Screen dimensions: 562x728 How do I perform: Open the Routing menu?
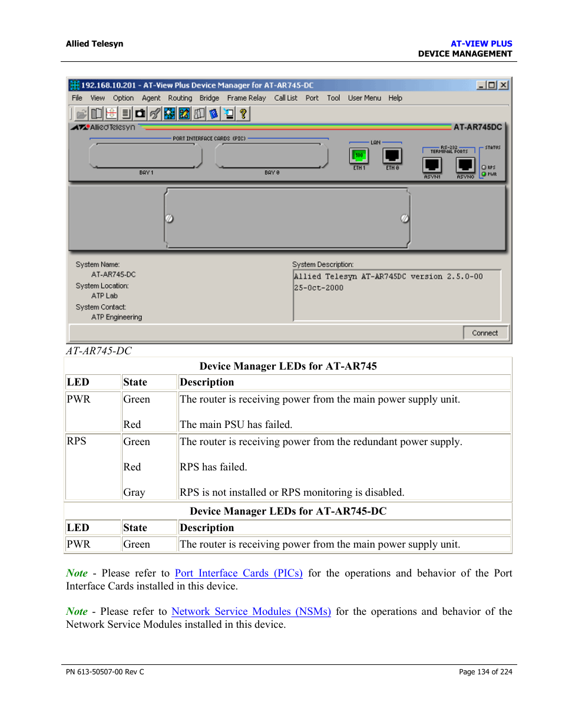click(180, 98)
